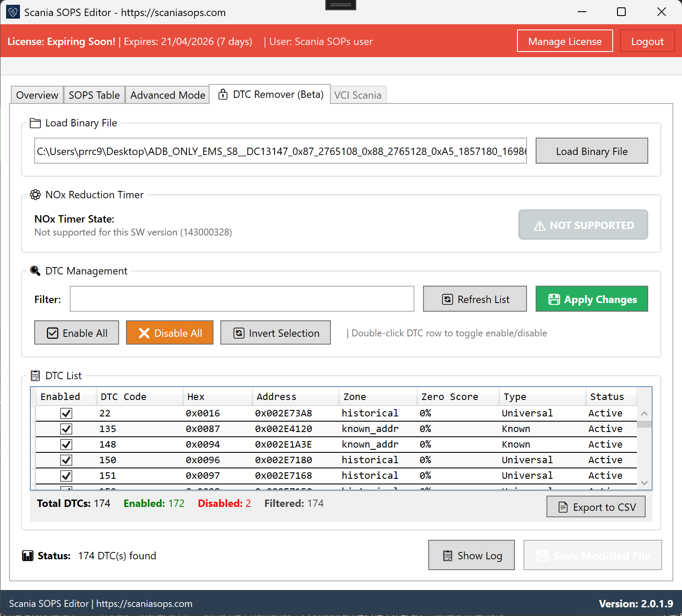Click the Total DTCs: 174 label

pos(74,503)
